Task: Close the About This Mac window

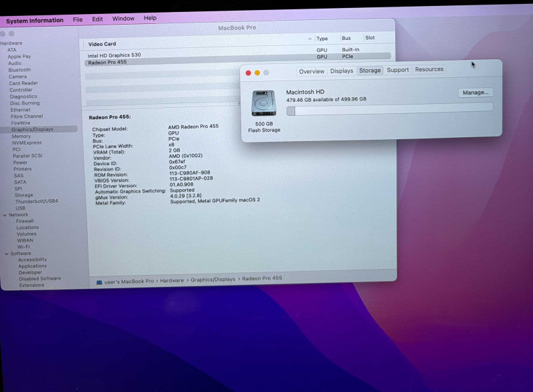Action: pyautogui.click(x=248, y=73)
